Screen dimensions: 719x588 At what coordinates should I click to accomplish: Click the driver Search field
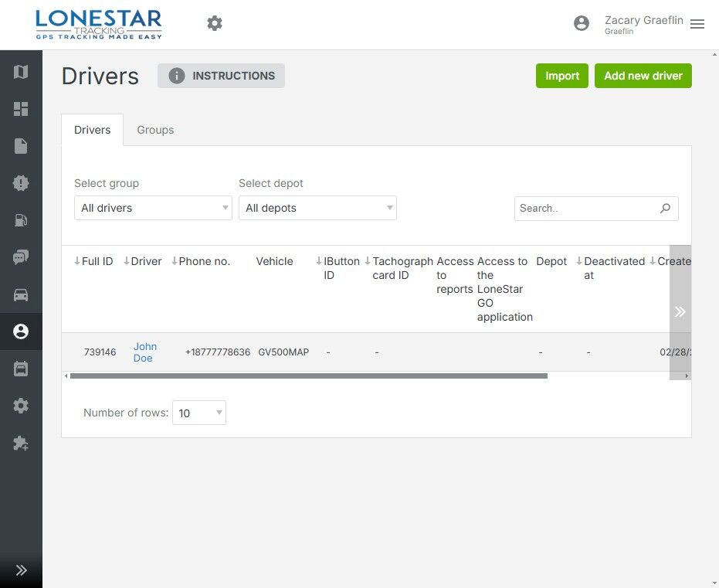(587, 208)
